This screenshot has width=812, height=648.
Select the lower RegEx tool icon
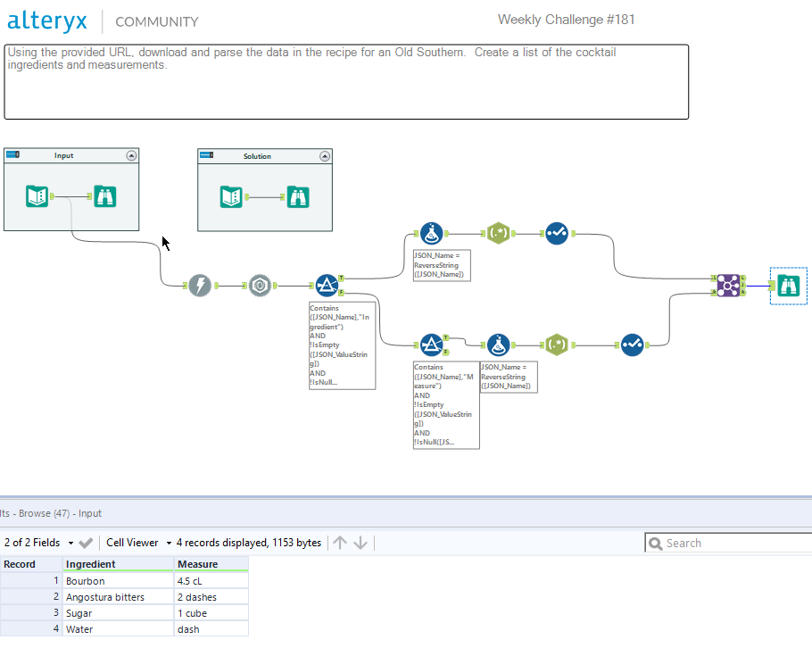pyautogui.click(x=557, y=345)
